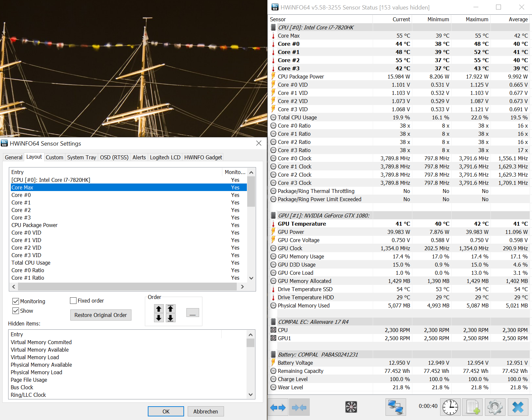Move selected entry up one position

click(x=159, y=309)
